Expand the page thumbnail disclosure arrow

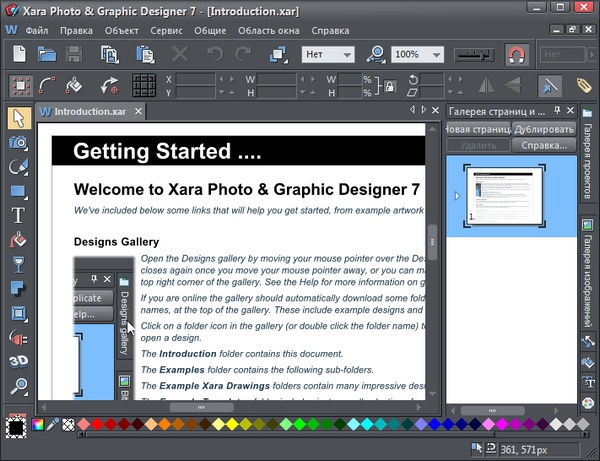[x=458, y=195]
